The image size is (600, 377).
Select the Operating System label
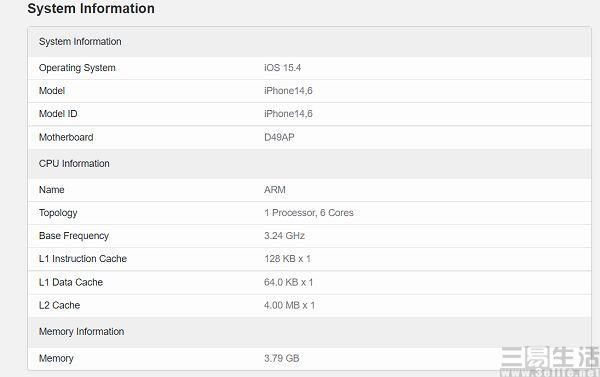click(77, 68)
